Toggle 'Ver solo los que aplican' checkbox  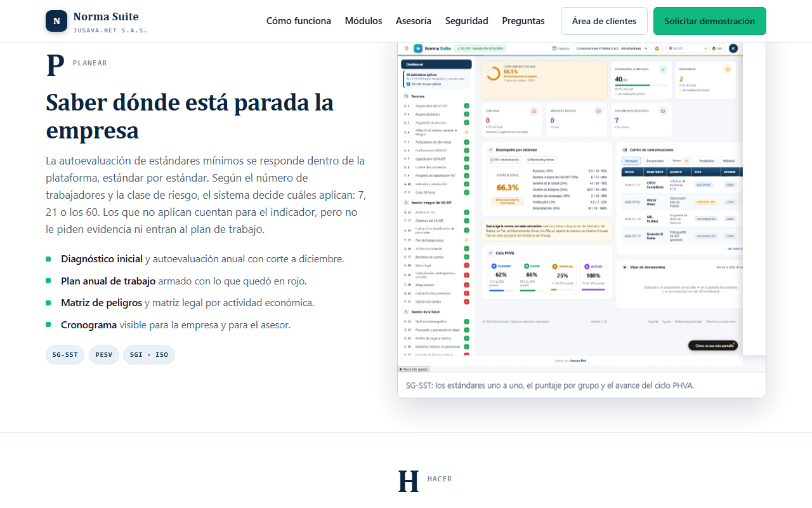point(408,84)
